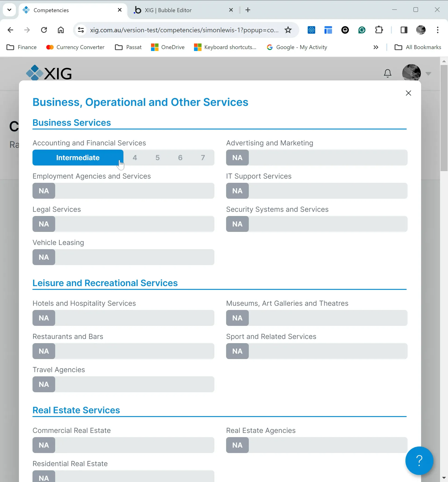This screenshot has width=448, height=482.
Task: Open the user avatar menu arrow
Action: [x=428, y=74]
